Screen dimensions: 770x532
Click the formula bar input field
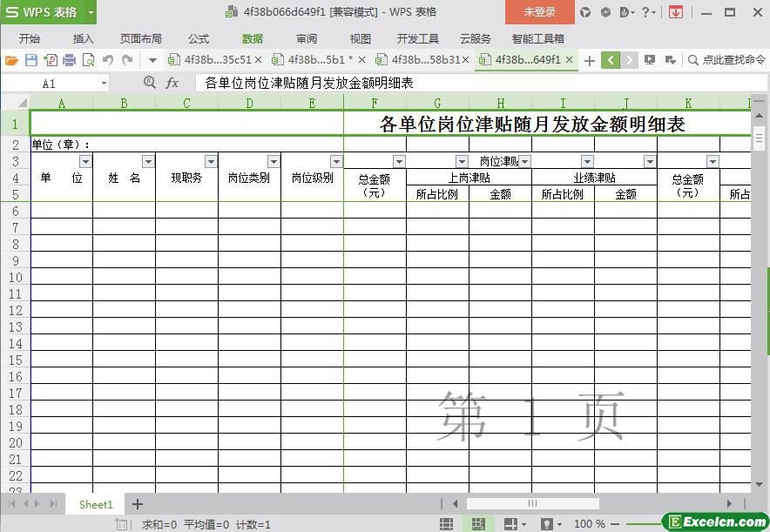470,83
